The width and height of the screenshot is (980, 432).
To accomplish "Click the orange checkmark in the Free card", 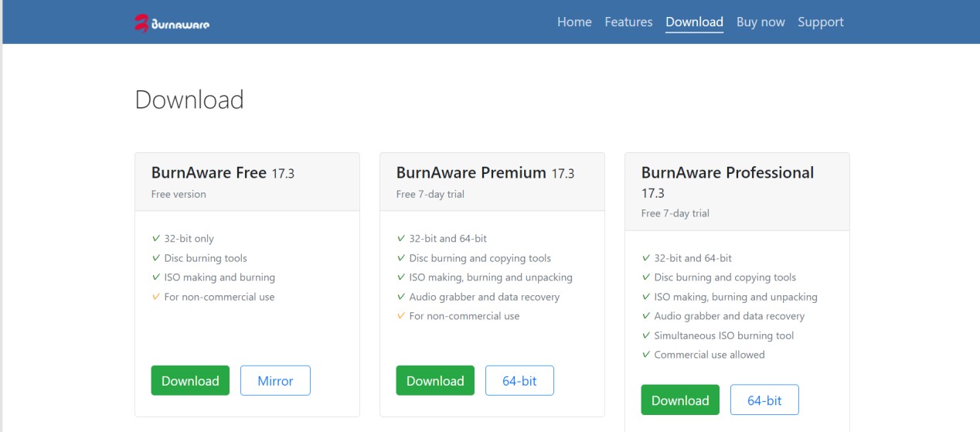I will coord(156,297).
